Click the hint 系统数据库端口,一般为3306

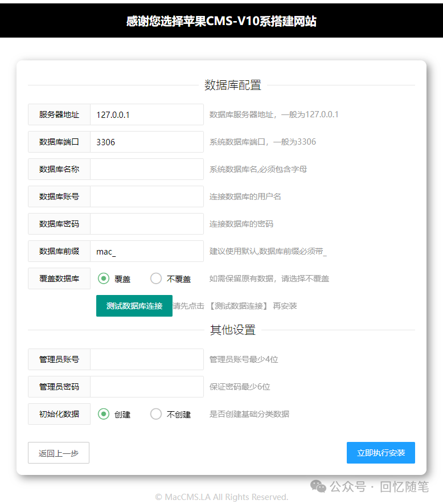point(262,142)
